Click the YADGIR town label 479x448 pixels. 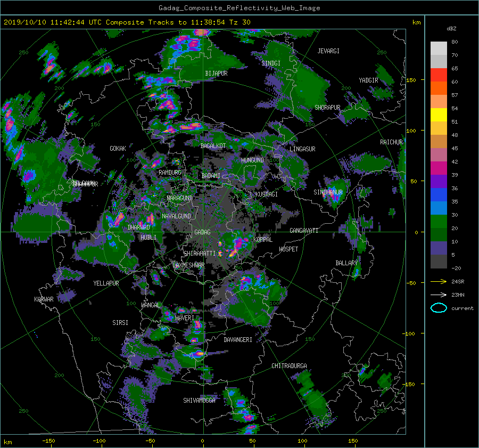[368, 80]
